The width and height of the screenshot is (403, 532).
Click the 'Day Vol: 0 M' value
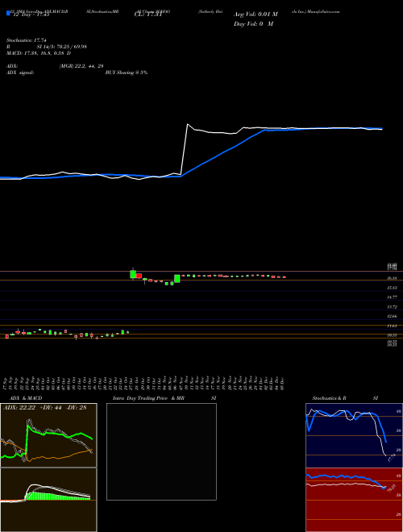coord(253,23)
